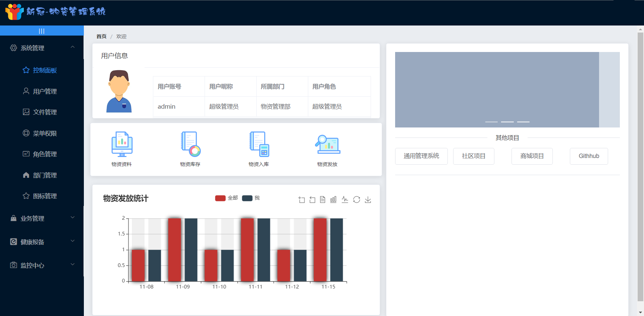Viewport: 644px width, 316px height.
Task: Click the admin account cell
Action: coord(179,106)
